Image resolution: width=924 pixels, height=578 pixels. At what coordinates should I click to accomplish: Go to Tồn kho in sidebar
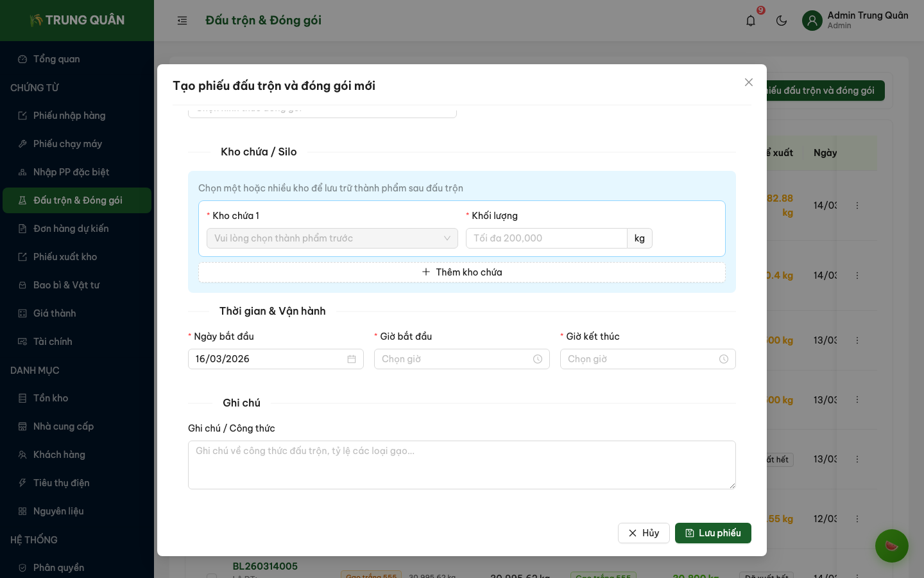51,398
